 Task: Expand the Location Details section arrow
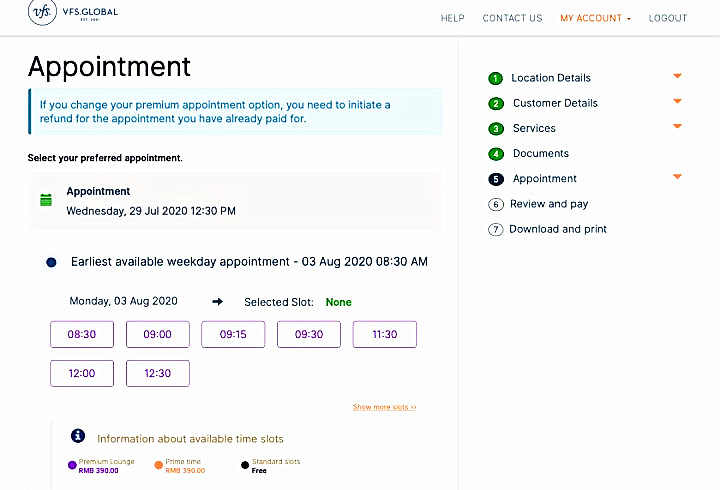click(x=677, y=76)
